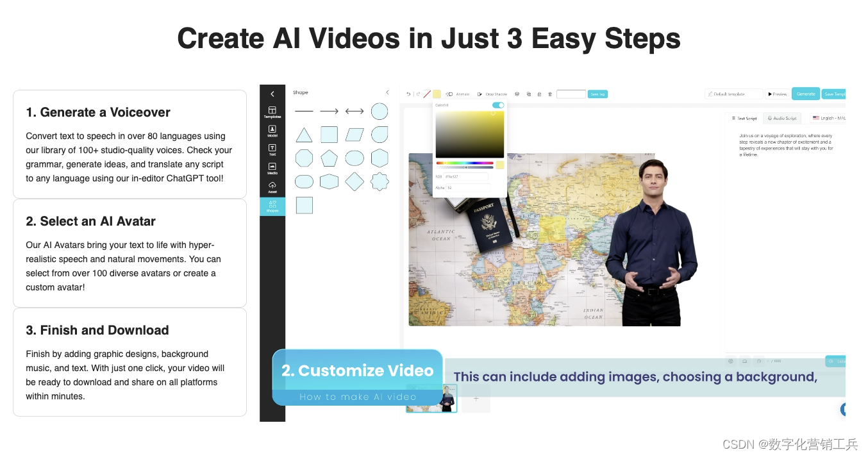The height and width of the screenshot is (457, 868).
Task: Select the Text tool in sidebar
Action: tap(272, 149)
